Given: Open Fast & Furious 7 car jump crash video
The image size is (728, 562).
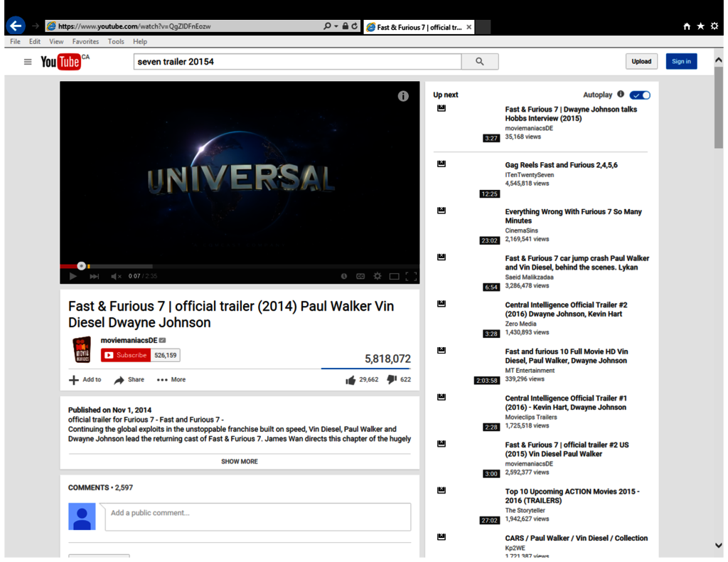Looking at the screenshot, I should click(577, 263).
